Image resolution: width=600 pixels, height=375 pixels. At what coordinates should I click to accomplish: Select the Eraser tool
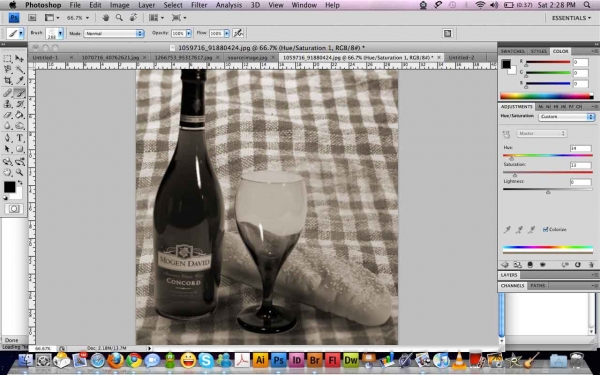[x=7, y=115]
